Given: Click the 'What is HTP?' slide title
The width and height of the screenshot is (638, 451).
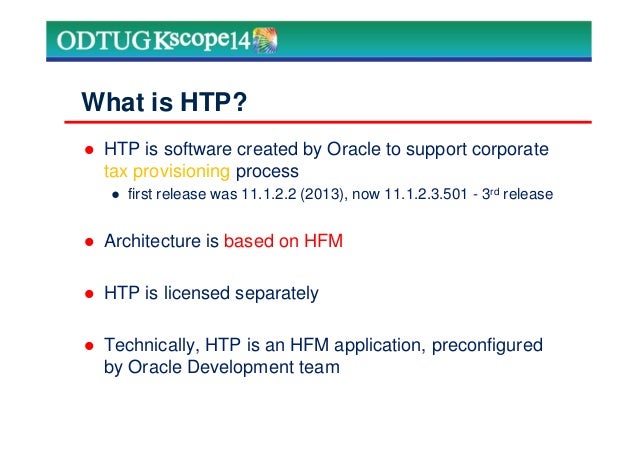Looking at the screenshot, I should pos(164,102).
